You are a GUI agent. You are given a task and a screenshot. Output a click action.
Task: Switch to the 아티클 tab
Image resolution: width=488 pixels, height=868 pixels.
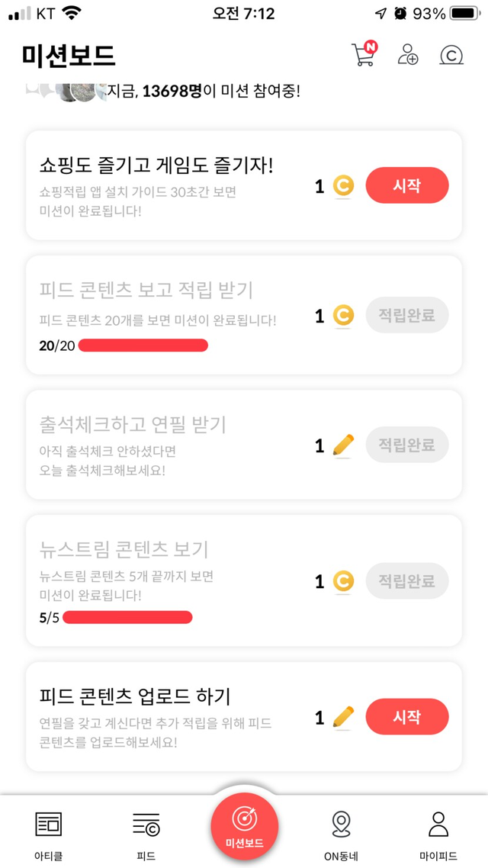click(x=49, y=833)
